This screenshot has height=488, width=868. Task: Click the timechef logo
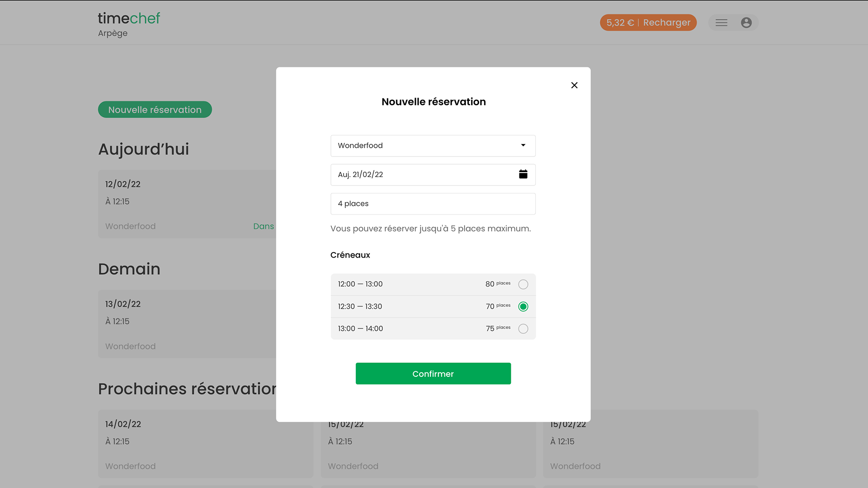click(x=129, y=19)
